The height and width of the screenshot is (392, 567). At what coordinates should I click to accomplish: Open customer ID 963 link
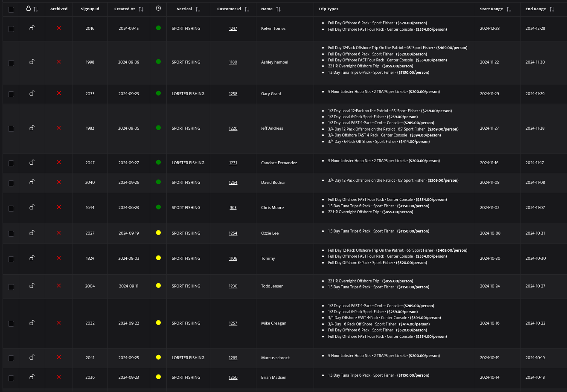click(233, 208)
